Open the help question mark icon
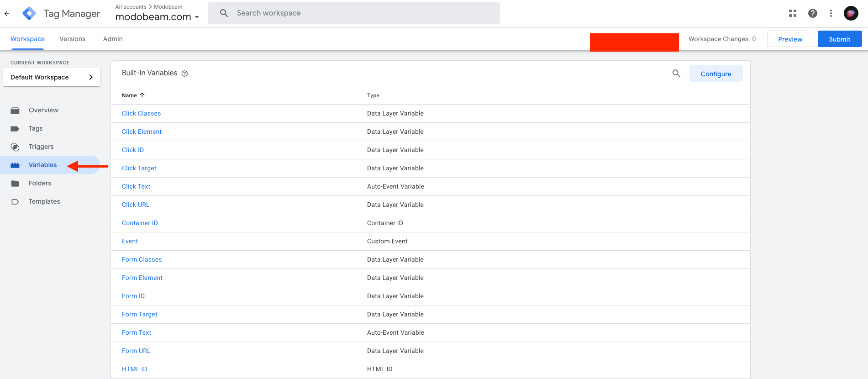This screenshot has height=379, width=868. click(x=813, y=13)
